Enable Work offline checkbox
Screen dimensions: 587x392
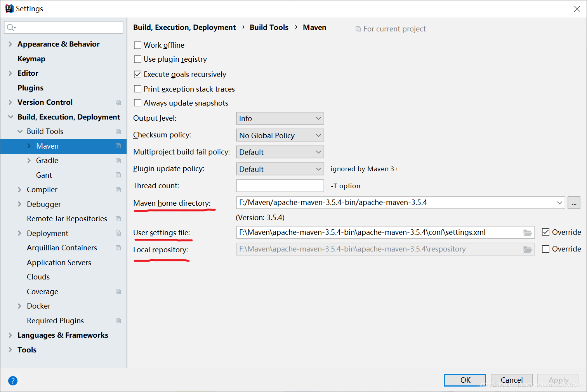137,45
